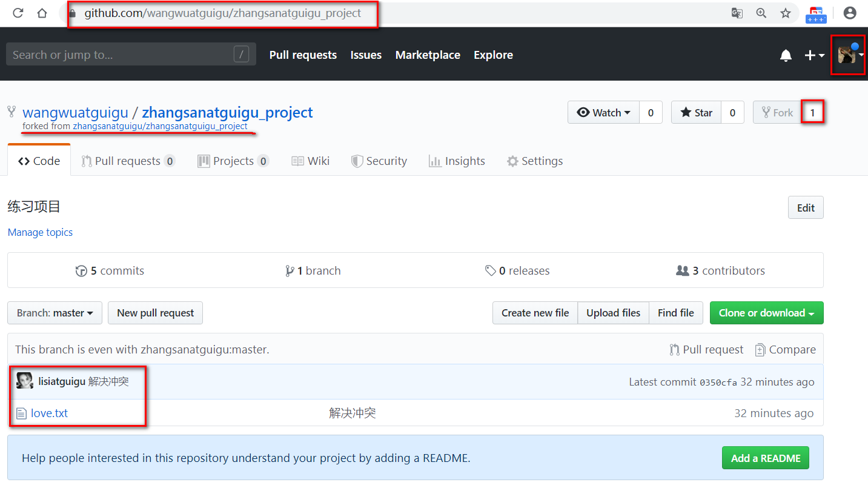Click the love.txt file icon
The image size is (868, 485).
pyautogui.click(x=21, y=413)
